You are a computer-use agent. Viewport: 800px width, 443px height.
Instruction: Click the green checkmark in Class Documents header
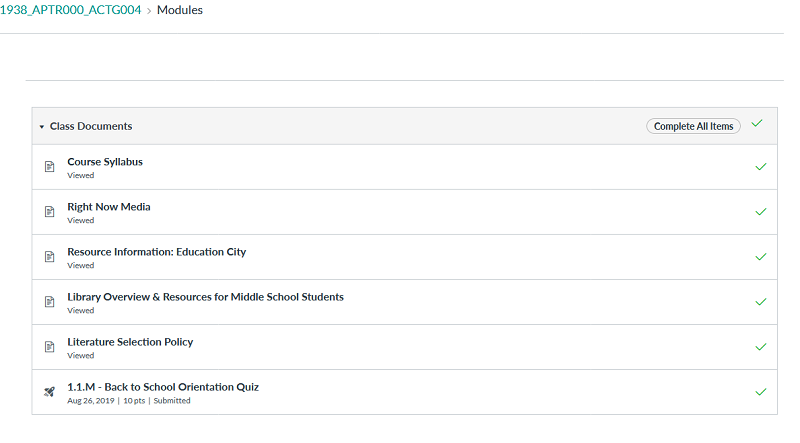pyautogui.click(x=757, y=124)
